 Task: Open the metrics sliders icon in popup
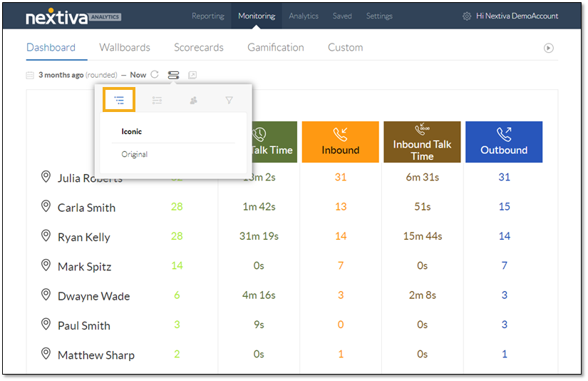point(157,100)
